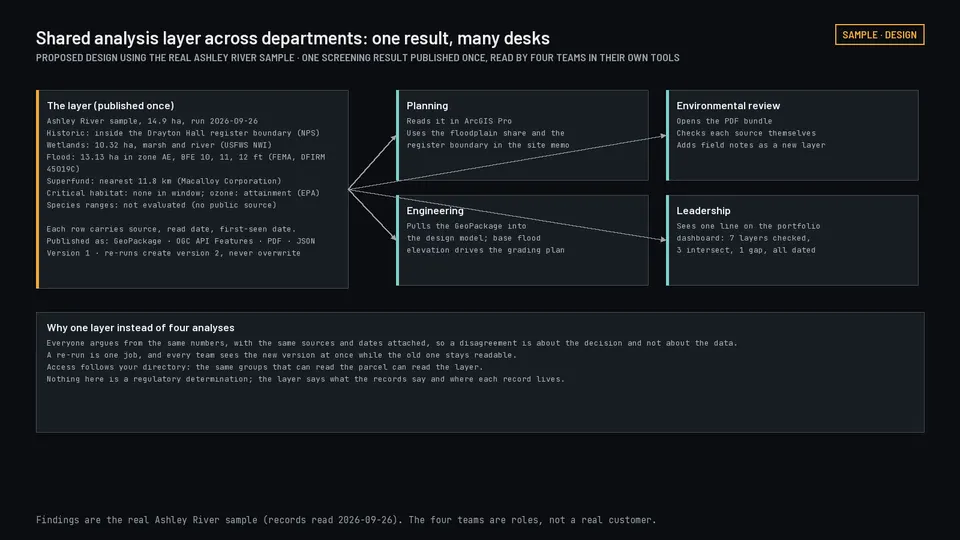Viewport: 960px width, 540px height.
Task: Click the 'Historic: inside the Drayton Hall register boundary' line
Action: (183, 133)
